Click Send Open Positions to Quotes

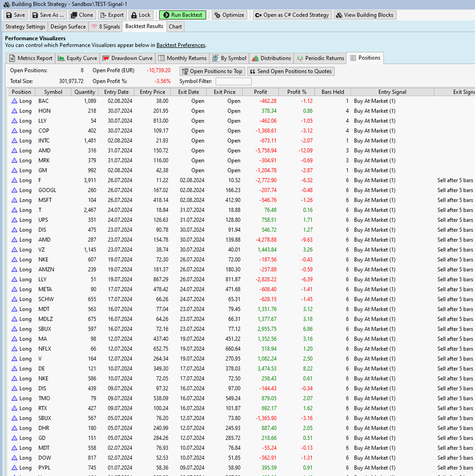[x=291, y=71]
